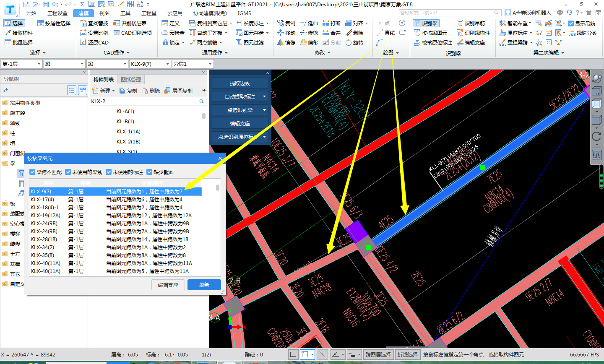Select the 识别梁 tool in the ribbon

pyautogui.click(x=426, y=23)
